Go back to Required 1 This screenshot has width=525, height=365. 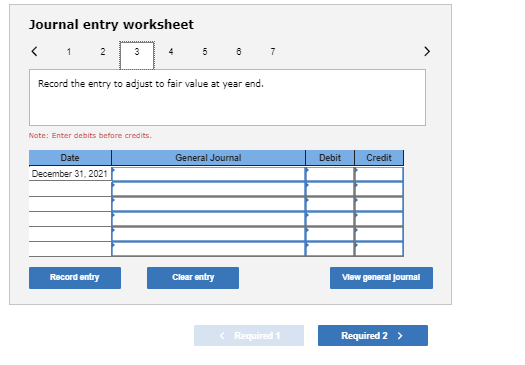coord(249,335)
